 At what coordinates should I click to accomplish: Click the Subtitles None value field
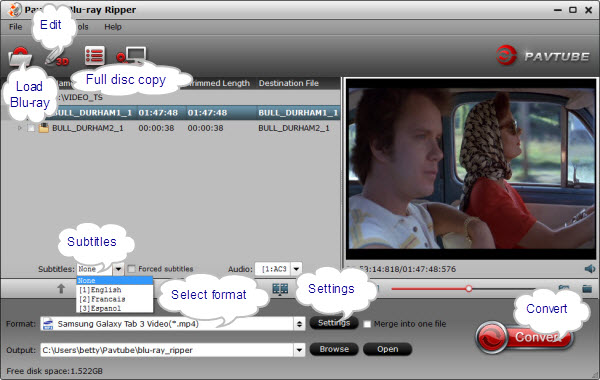click(x=95, y=269)
